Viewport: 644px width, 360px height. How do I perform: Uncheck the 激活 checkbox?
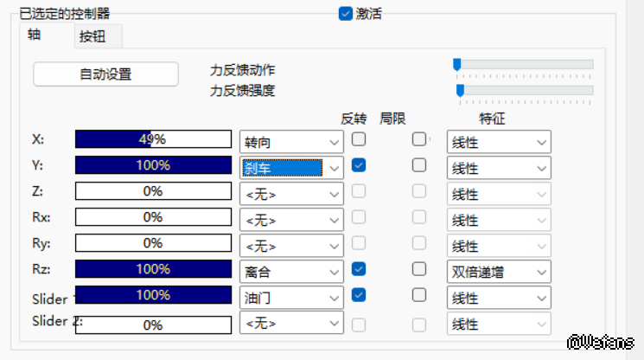point(346,13)
